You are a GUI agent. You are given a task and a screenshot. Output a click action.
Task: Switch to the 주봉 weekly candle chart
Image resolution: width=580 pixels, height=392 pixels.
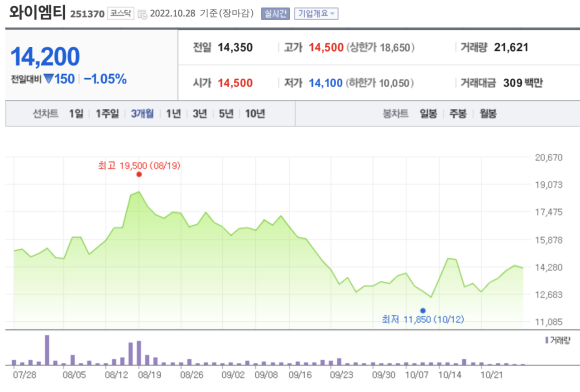click(458, 114)
